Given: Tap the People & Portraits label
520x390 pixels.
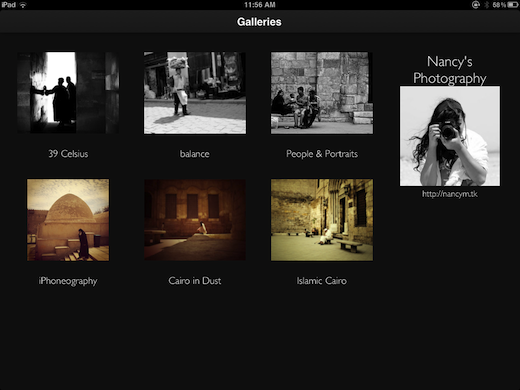Looking at the screenshot, I should [x=322, y=154].
